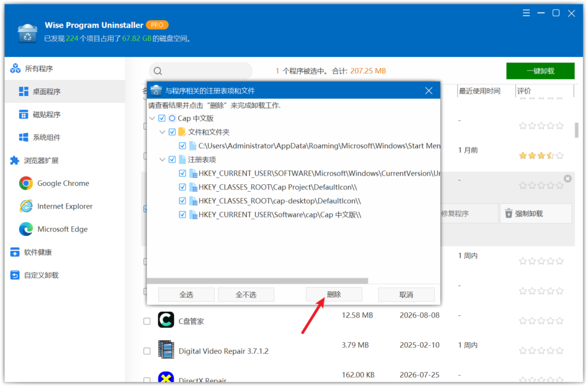The image size is (588, 387).
Task: Click the 删除 button
Action: (x=334, y=295)
